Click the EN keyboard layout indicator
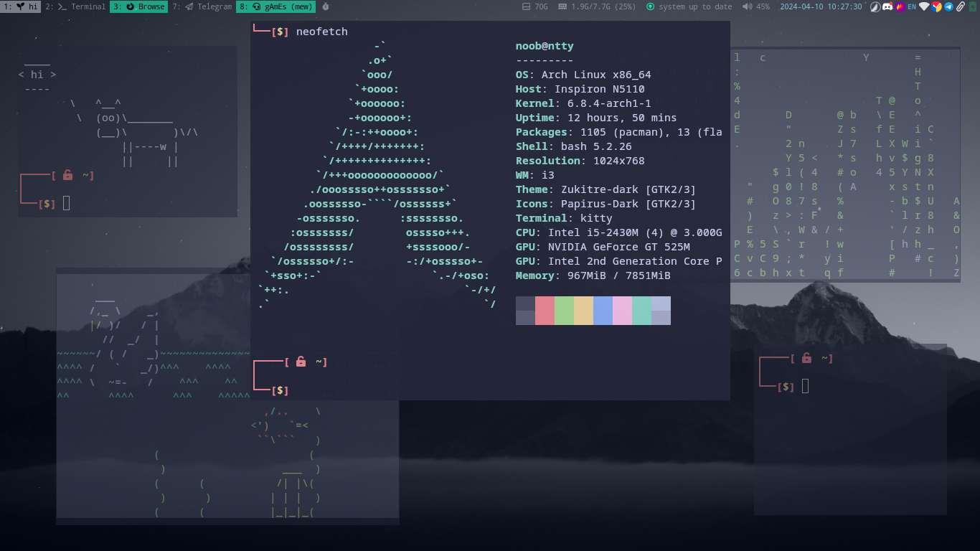980x551 pixels. pyautogui.click(x=912, y=6)
